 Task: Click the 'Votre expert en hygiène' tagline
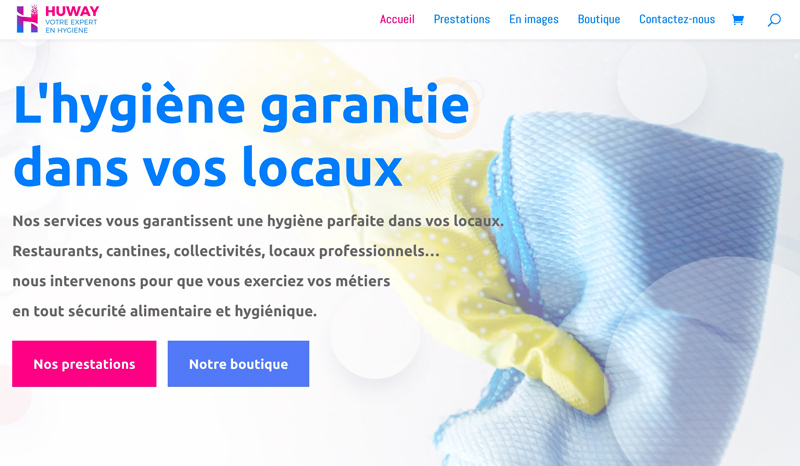pos(71,27)
